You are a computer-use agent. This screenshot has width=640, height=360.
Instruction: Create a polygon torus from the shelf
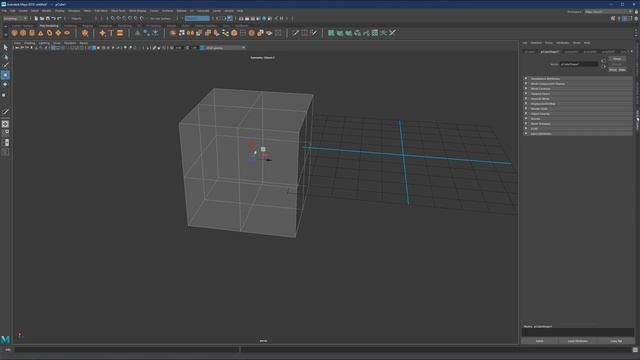click(49, 33)
